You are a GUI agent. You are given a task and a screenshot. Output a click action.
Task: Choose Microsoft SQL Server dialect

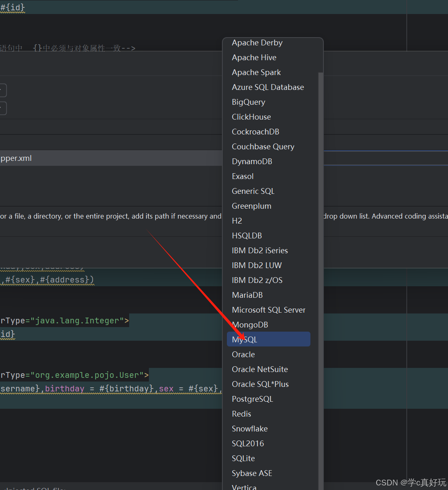tap(269, 310)
